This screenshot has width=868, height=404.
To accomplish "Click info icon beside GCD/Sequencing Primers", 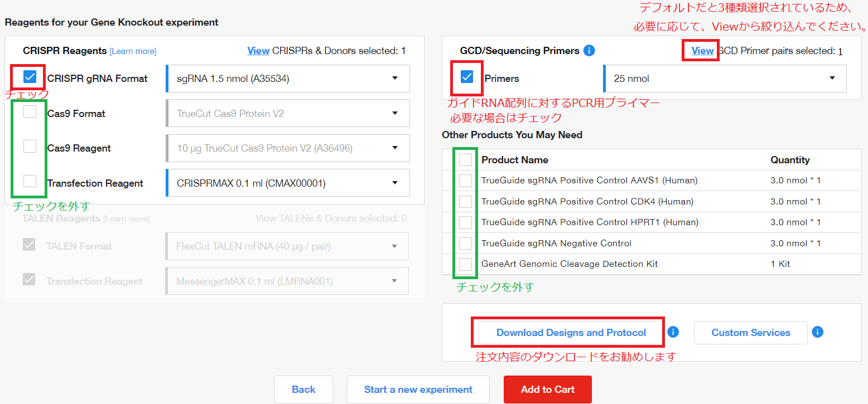I will [589, 51].
